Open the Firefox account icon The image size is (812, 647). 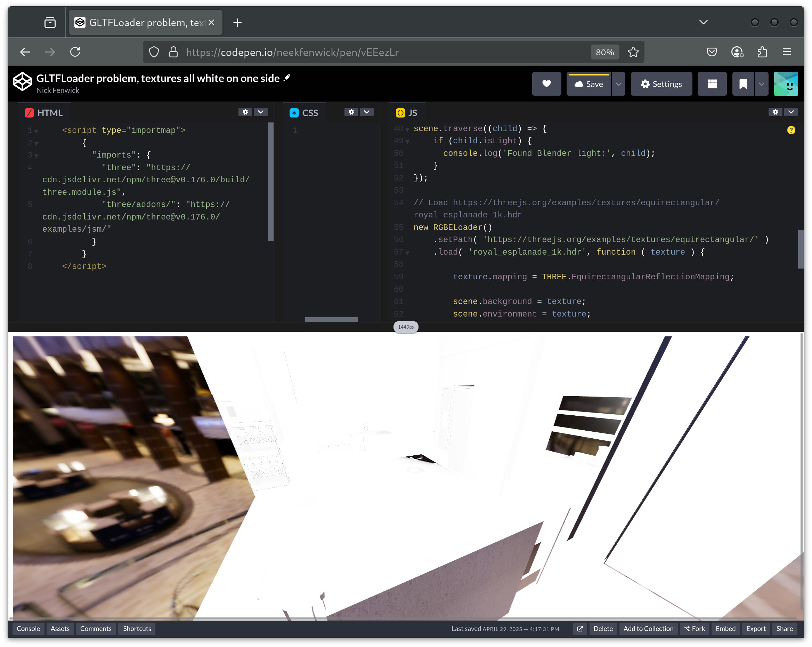[x=737, y=52]
